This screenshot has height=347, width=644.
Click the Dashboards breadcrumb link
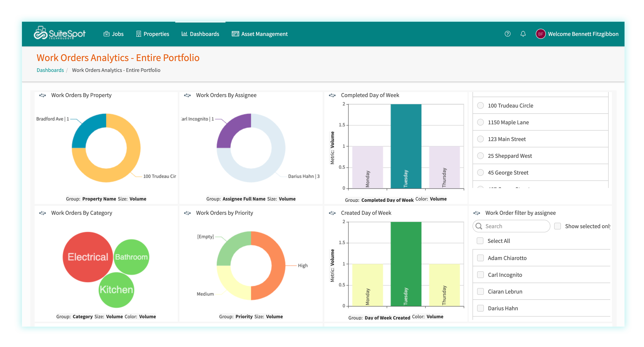click(50, 70)
